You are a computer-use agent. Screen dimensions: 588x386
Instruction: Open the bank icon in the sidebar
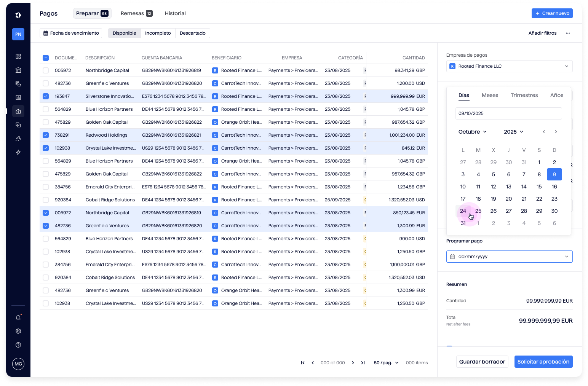point(18,70)
